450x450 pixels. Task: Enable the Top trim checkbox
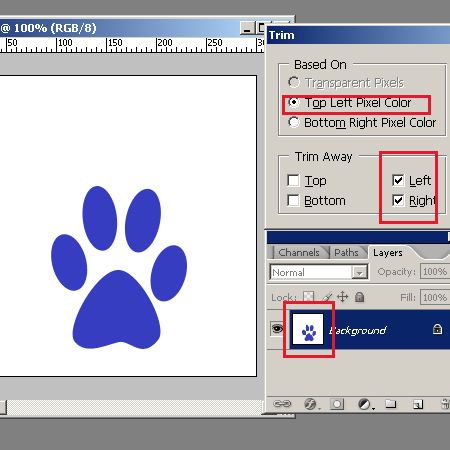[x=293, y=180]
